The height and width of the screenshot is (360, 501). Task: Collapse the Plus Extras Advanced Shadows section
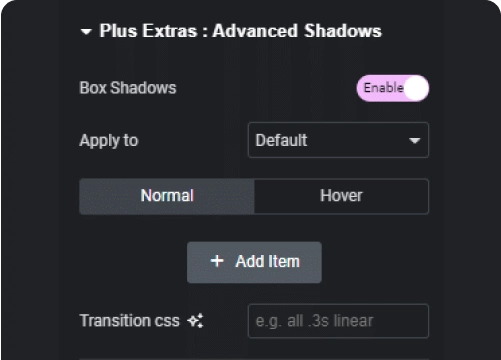click(231, 31)
